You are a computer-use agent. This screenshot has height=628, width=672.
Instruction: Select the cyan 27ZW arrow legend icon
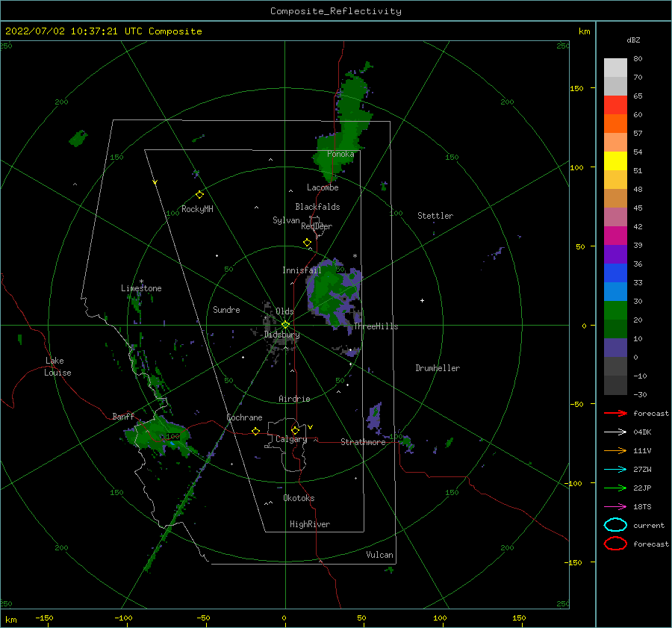tap(615, 470)
